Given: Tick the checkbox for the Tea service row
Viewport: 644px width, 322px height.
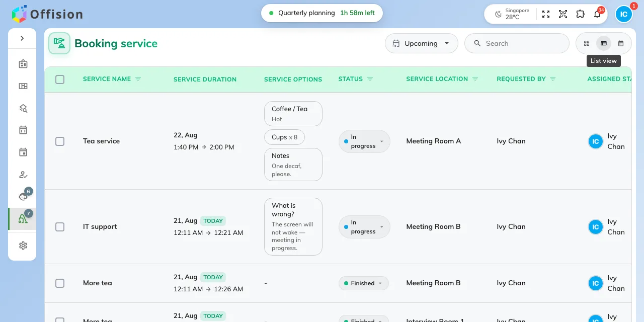Looking at the screenshot, I should [x=60, y=141].
